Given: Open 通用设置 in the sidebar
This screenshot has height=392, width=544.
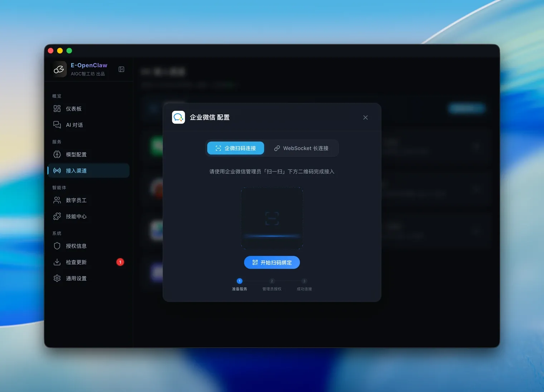Looking at the screenshot, I should click(x=88, y=279).
